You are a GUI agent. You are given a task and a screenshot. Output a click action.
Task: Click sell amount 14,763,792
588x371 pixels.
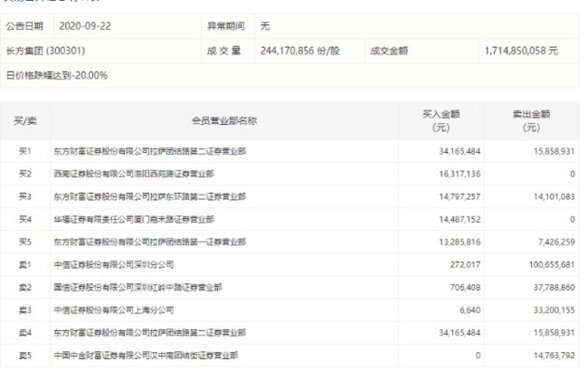click(x=554, y=356)
